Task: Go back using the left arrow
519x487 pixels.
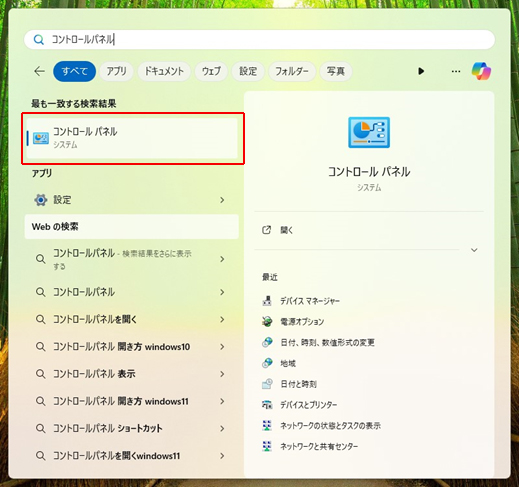Action: coord(40,71)
